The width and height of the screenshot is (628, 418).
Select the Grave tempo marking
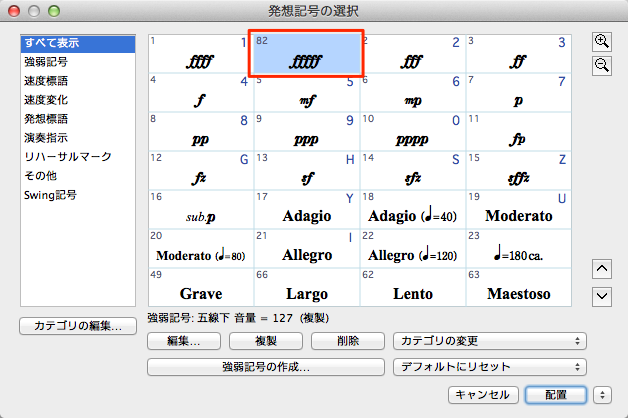201,287
